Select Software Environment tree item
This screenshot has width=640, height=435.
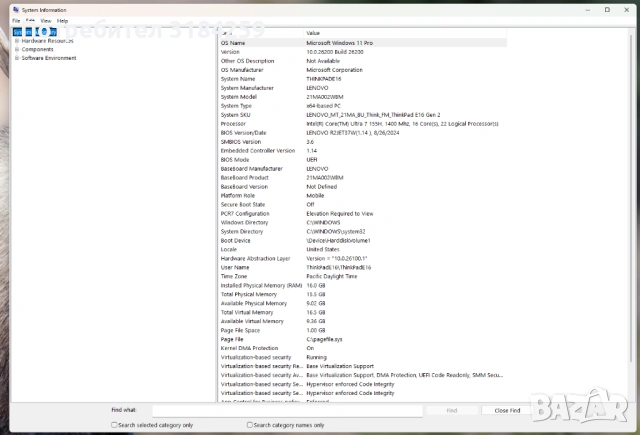point(49,58)
